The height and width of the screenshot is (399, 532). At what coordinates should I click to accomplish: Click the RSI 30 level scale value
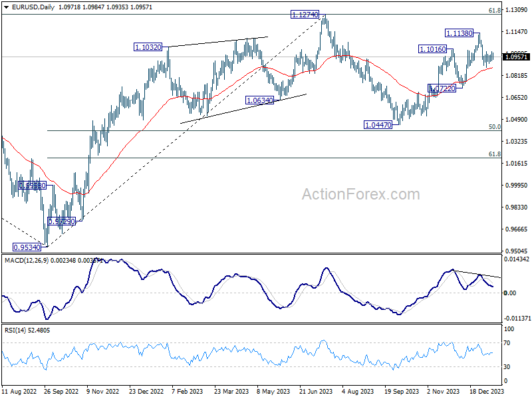coord(507,367)
